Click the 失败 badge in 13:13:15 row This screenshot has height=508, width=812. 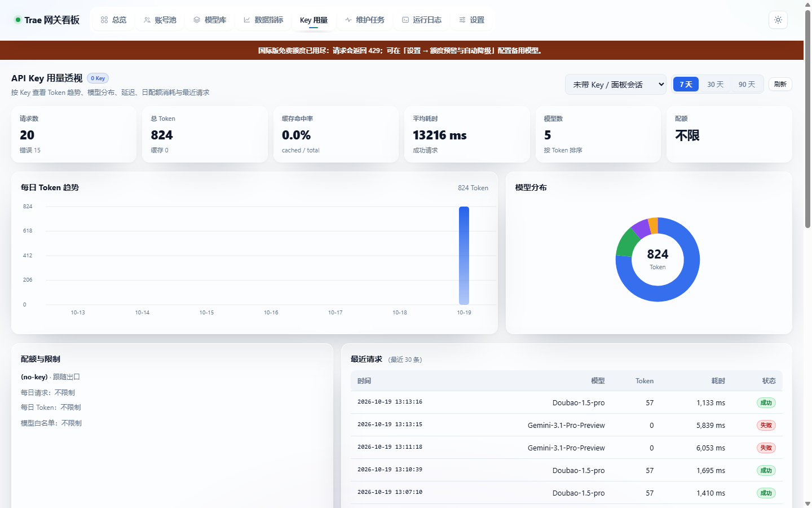click(x=766, y=425)
